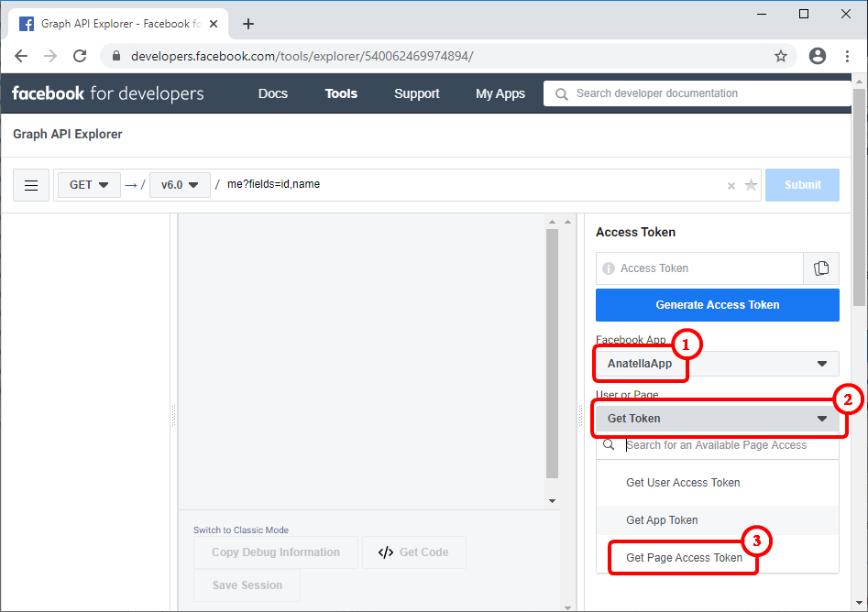
Task: Clear the query with the x icon
Action: point(731,186)
